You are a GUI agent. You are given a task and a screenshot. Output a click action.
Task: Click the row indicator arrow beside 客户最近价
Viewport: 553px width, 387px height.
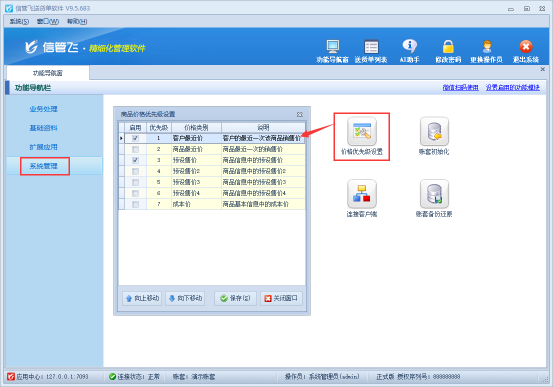[x=121, y=138]
